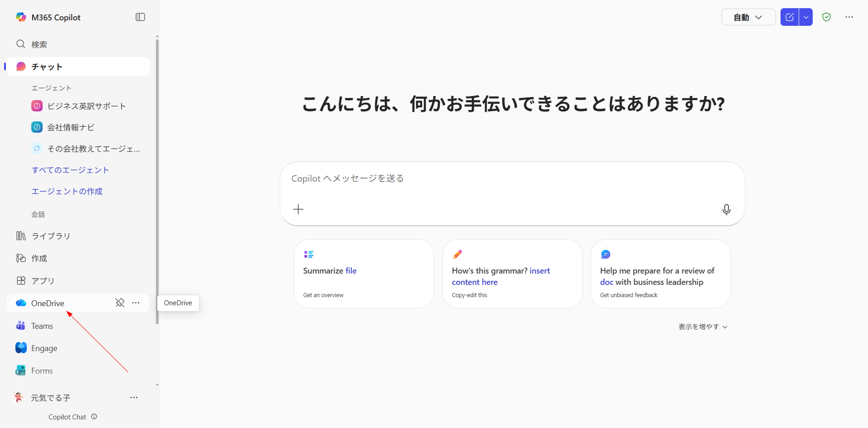This screenshot has height=428, width=868.
Task: Open more options next to OneDrive
Action: point(136,303)
